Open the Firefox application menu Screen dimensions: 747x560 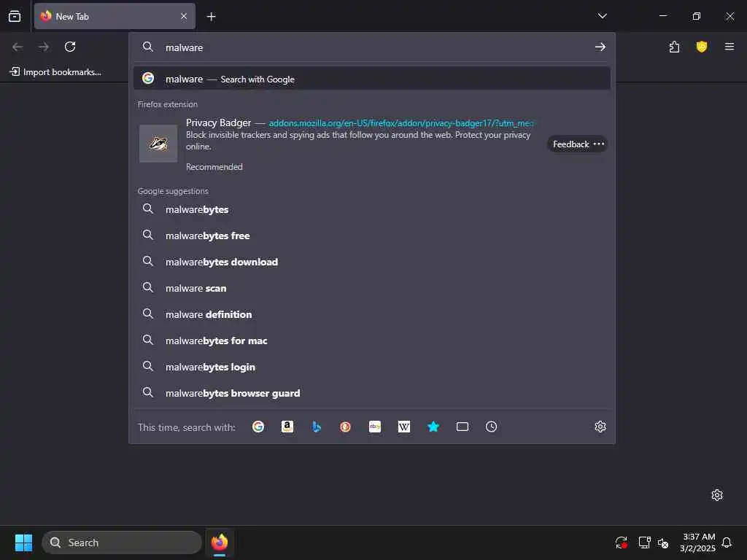point(729,47)
